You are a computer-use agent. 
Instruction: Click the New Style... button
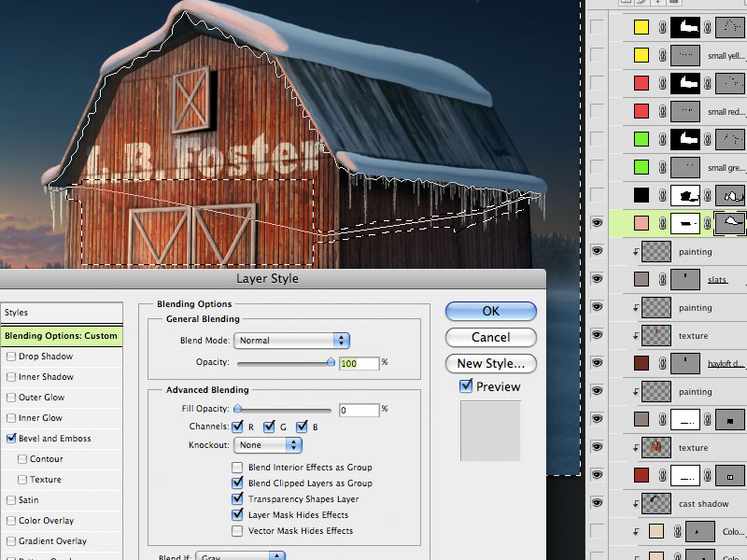pos(491,363)
